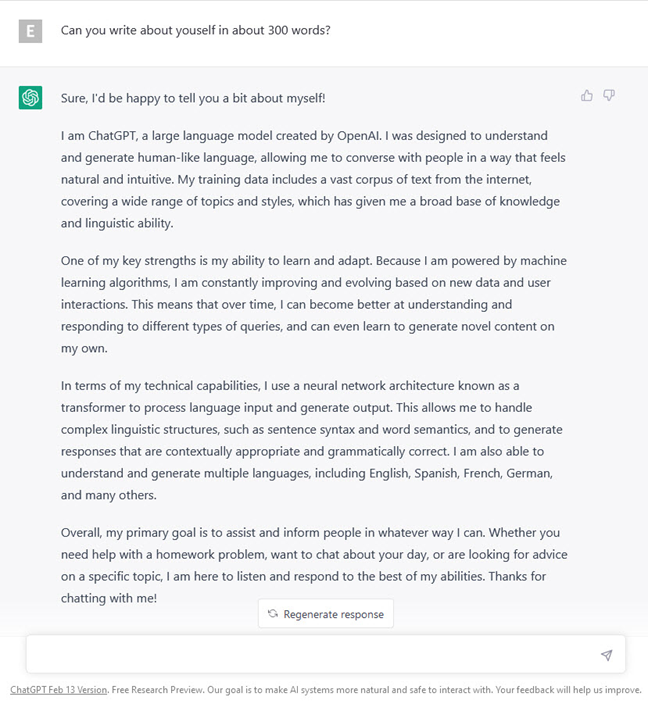Click the closing text "chatting with me!"
Viewport: 648px width, 704px height.
coord(109,599)
